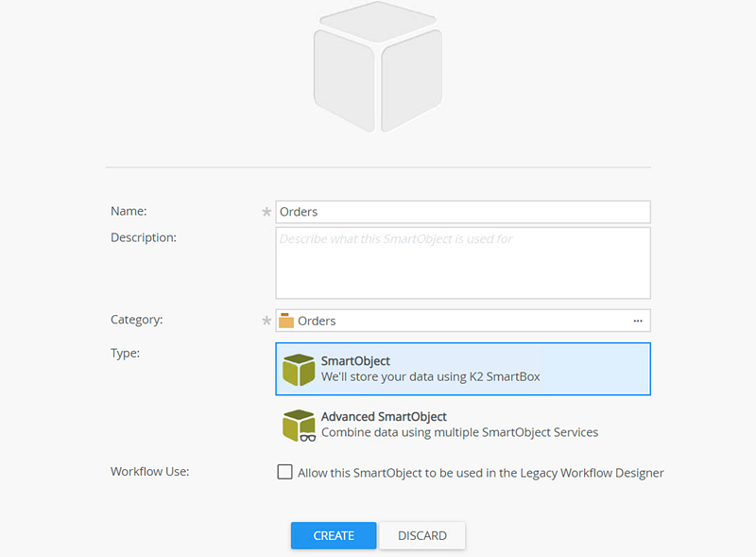The image size is (756, 557).
Task: Click 'Combine data using multiple SmartObject Services' text
Action: (459, 432)
